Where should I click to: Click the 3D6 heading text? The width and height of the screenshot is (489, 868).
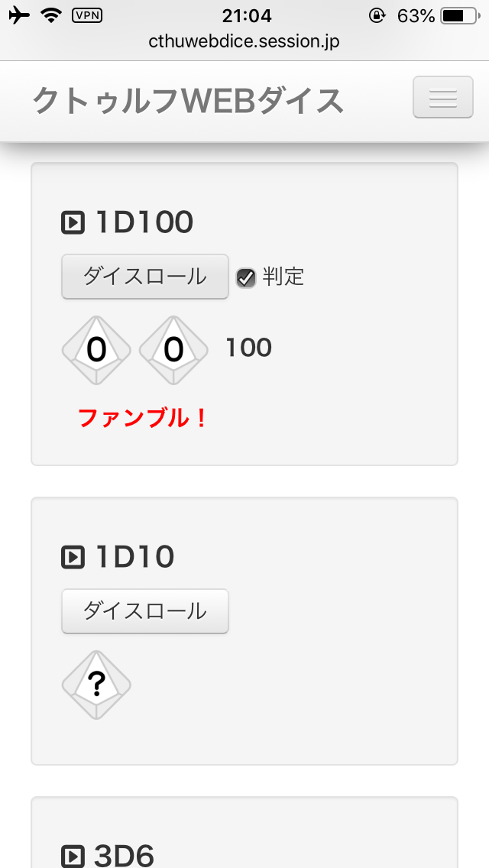coord(124,856)
